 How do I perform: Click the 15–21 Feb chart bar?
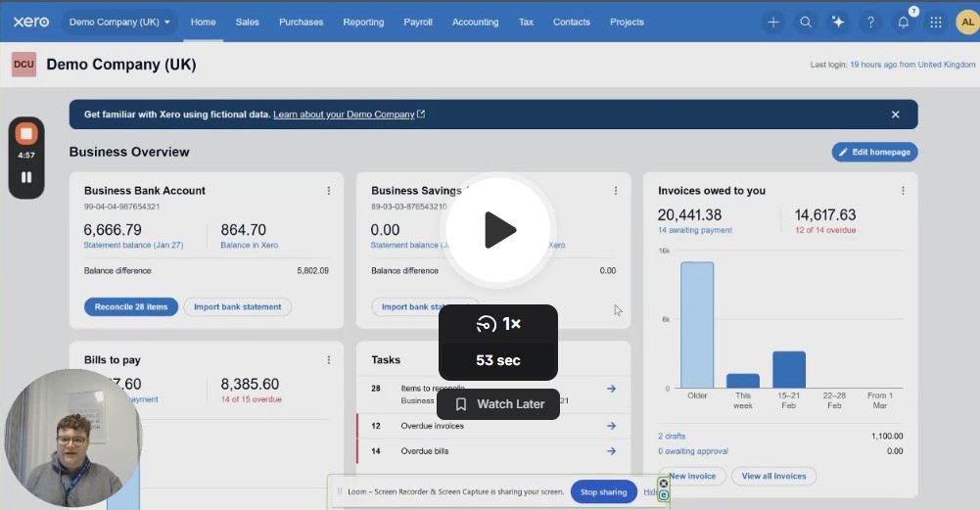[789, 369]
